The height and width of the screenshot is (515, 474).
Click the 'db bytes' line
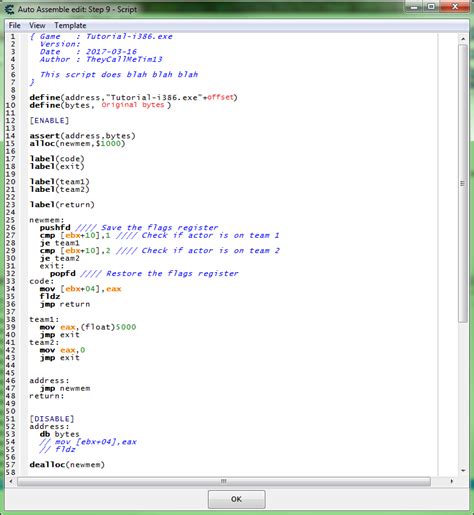(x=60, y=434)
